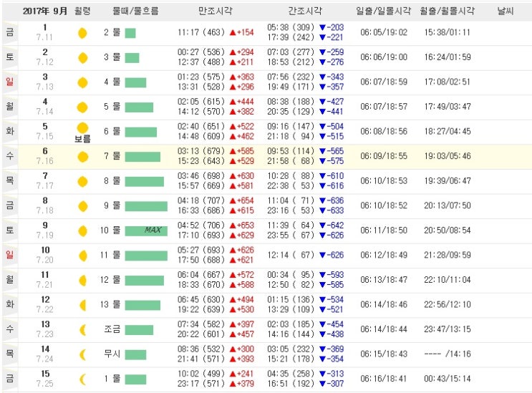Click the 간조시각 column header
The width and height of the screenshot is (532, 393).
305,11
